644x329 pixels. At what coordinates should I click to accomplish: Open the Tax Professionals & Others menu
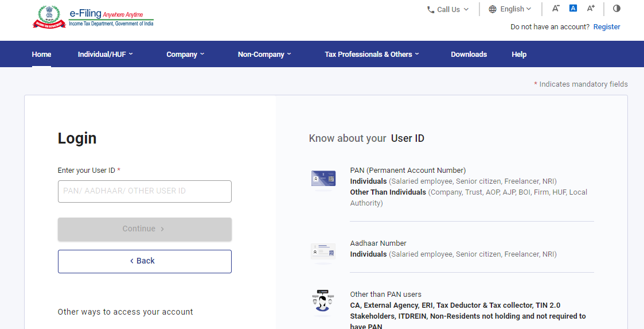point(372,55)
